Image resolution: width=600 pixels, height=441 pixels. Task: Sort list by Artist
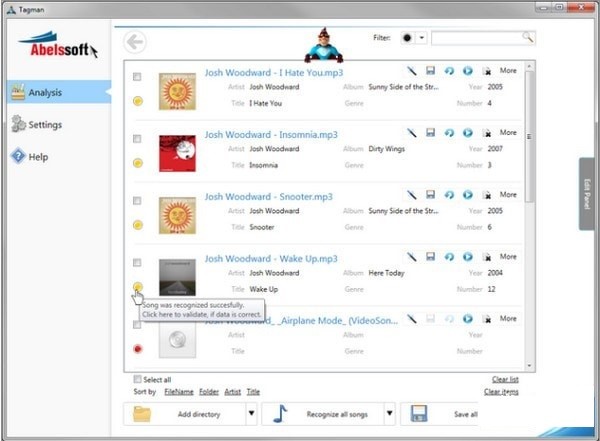tap(233, 392)
